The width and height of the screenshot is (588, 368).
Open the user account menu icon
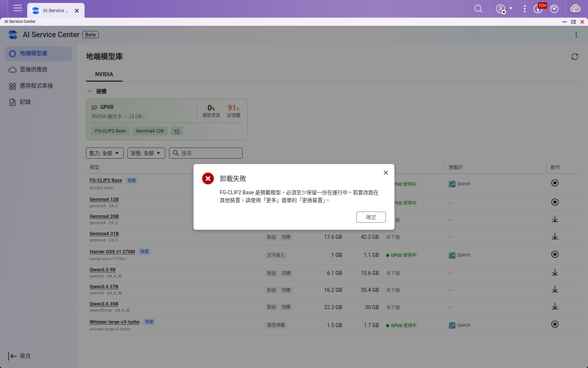[x=501, y=9]
